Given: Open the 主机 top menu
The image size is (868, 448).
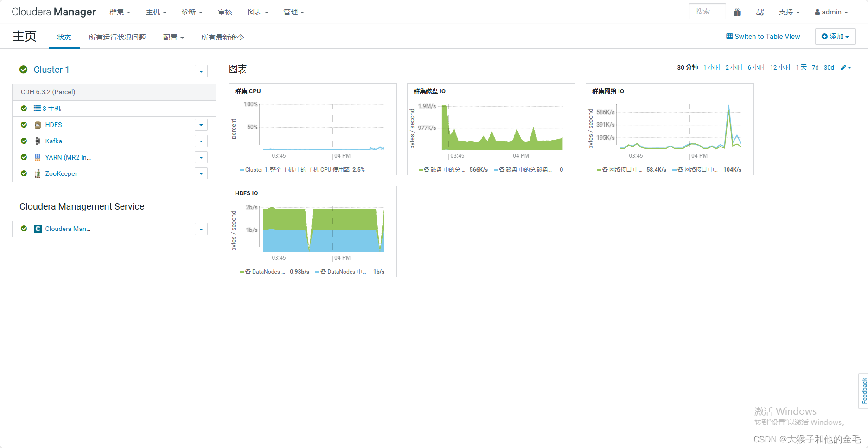Looking at the screenshot, I should 156,12.
